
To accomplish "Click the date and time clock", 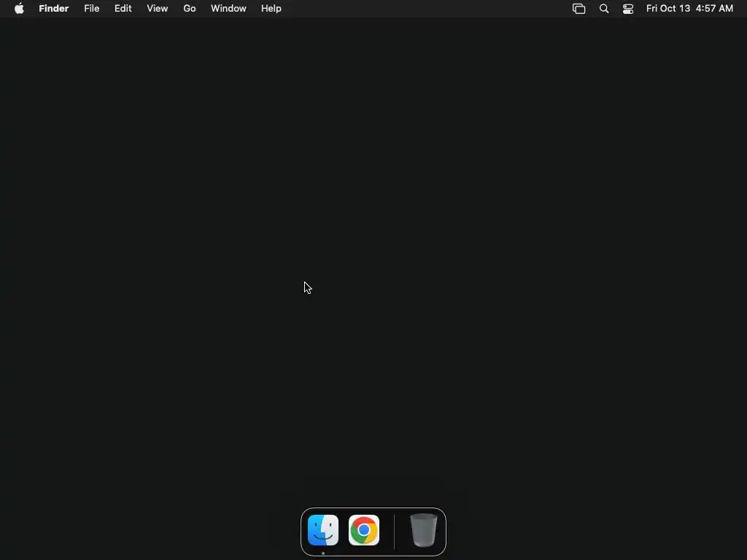I will 689,9.
